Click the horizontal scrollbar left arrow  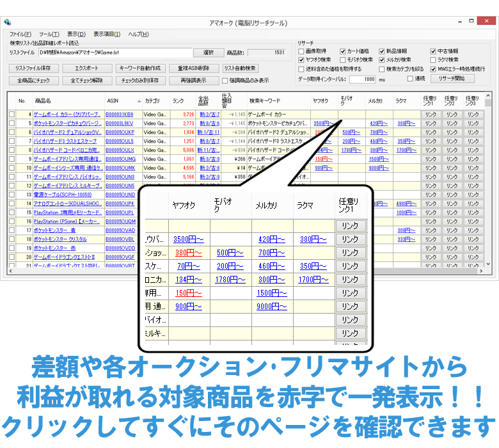[x=10, y=271]
